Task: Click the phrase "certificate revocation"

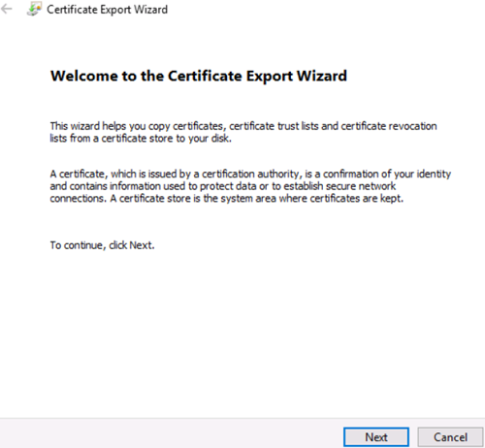Action: 389,126
